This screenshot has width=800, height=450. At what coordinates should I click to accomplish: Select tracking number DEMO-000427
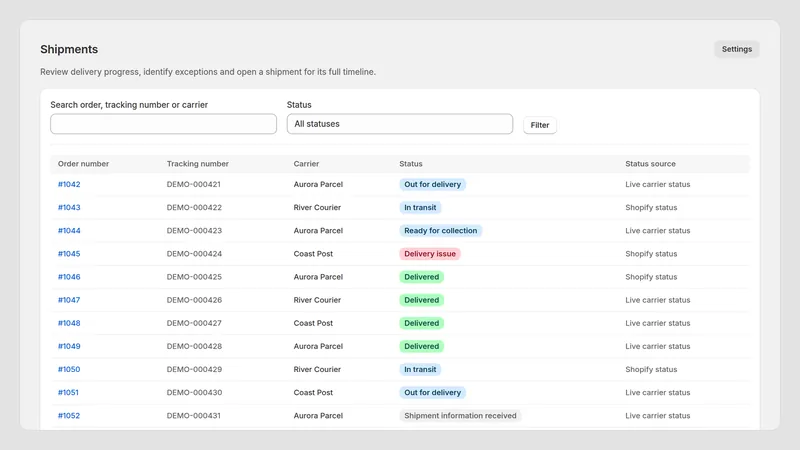(x=194, y=323)
